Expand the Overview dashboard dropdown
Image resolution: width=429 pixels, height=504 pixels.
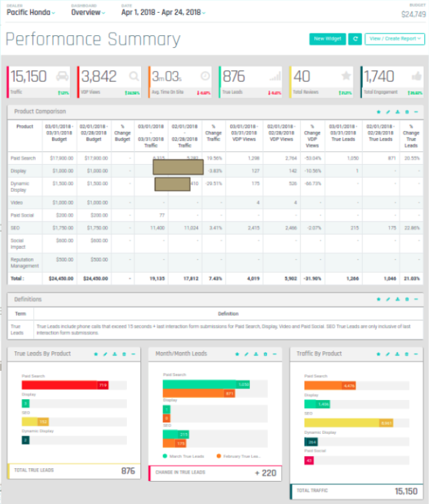(88, 13)
